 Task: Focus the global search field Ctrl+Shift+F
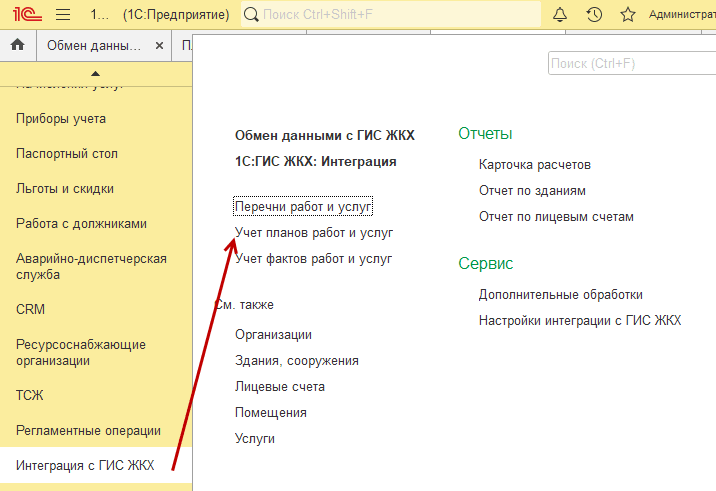tap(391, 15)
